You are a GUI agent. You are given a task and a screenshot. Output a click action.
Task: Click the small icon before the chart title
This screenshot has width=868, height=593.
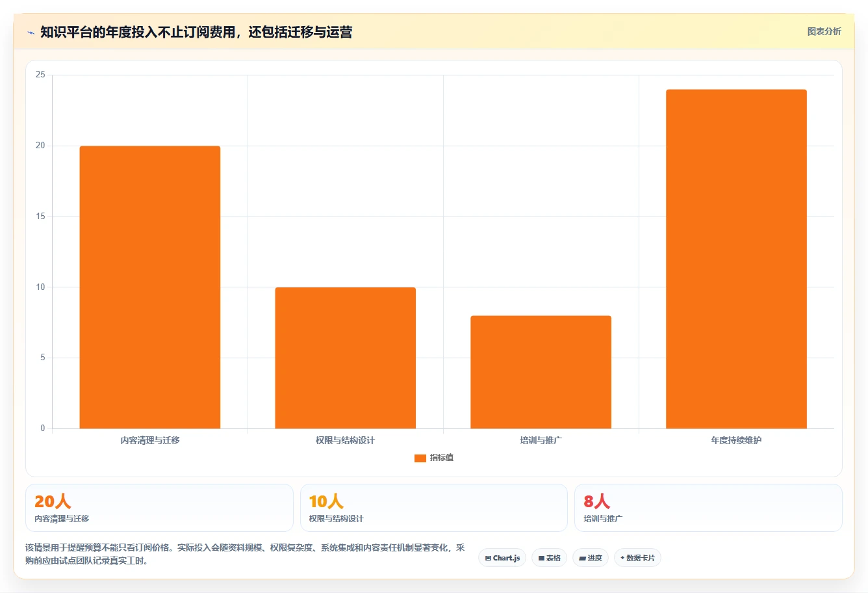tap(31, 33)
